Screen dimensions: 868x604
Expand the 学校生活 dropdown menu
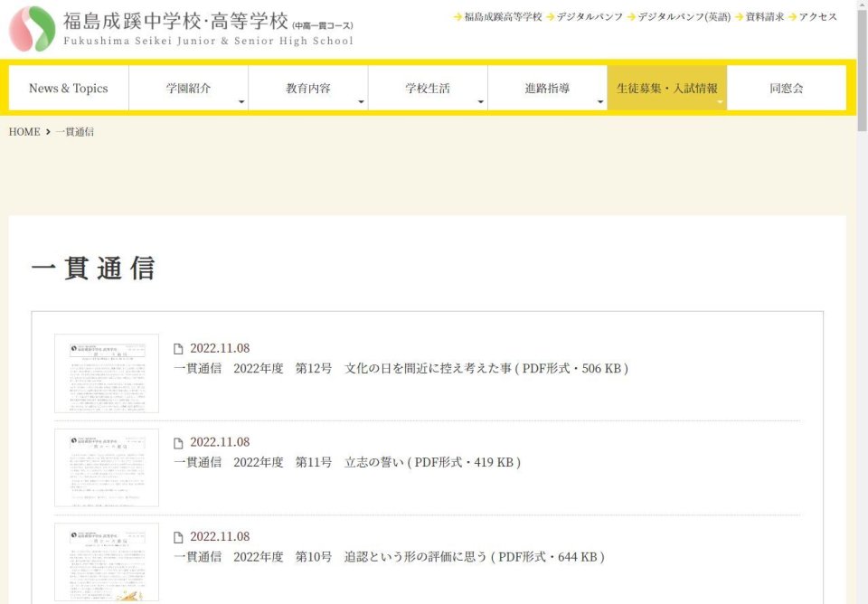coord(428,89)
